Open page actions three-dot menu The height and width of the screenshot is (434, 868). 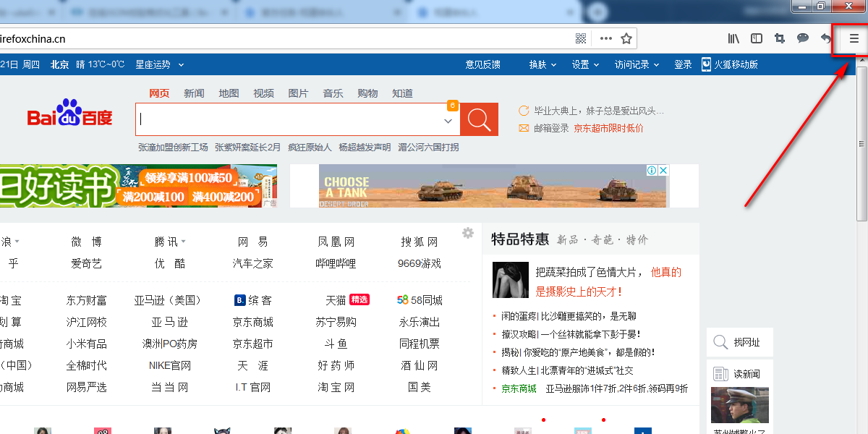pyautogui.click(x=606, y=38)
